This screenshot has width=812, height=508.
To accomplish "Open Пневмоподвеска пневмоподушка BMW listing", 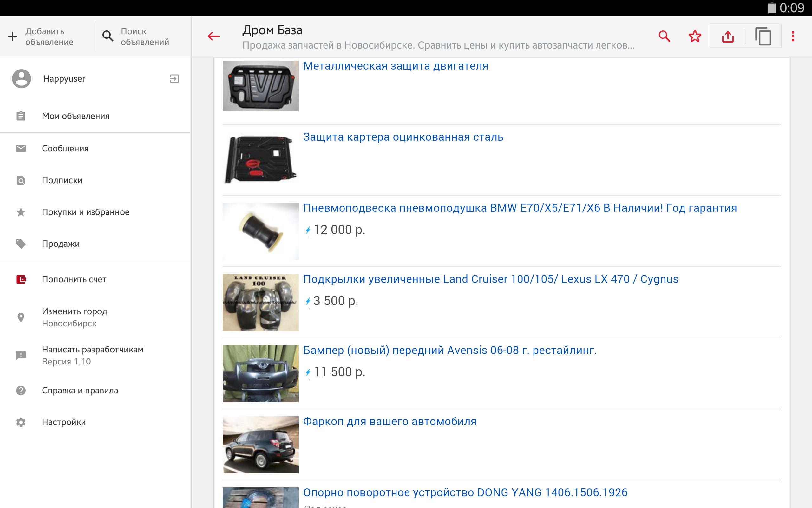I will 520,208.
